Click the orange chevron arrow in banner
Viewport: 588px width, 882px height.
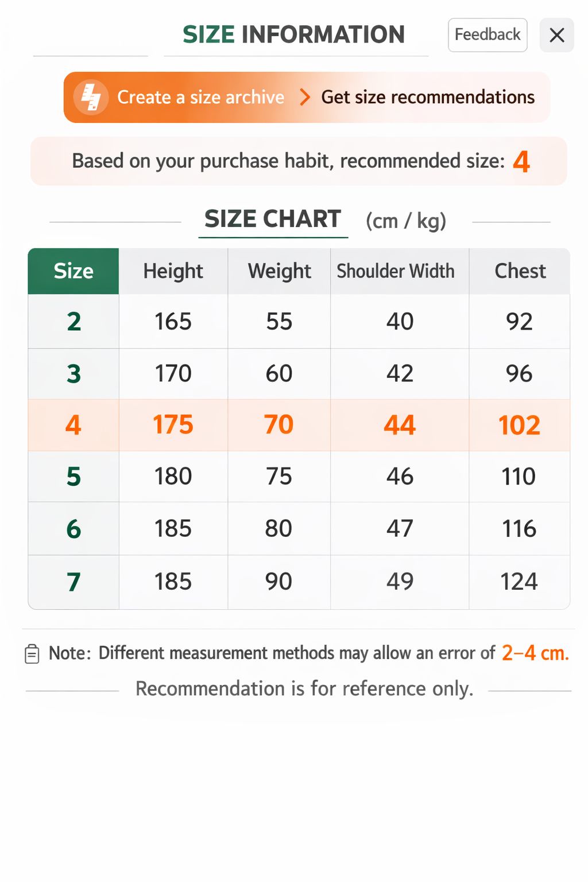304,97
